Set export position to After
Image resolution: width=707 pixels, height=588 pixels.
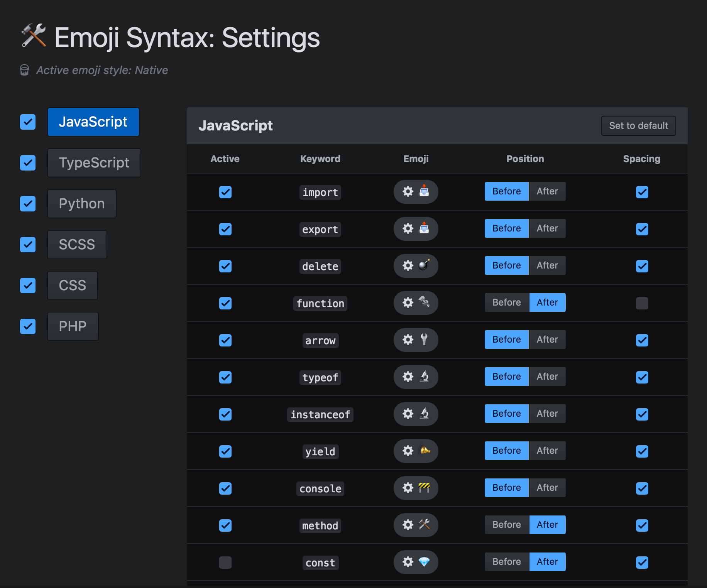tap(547, 228)
